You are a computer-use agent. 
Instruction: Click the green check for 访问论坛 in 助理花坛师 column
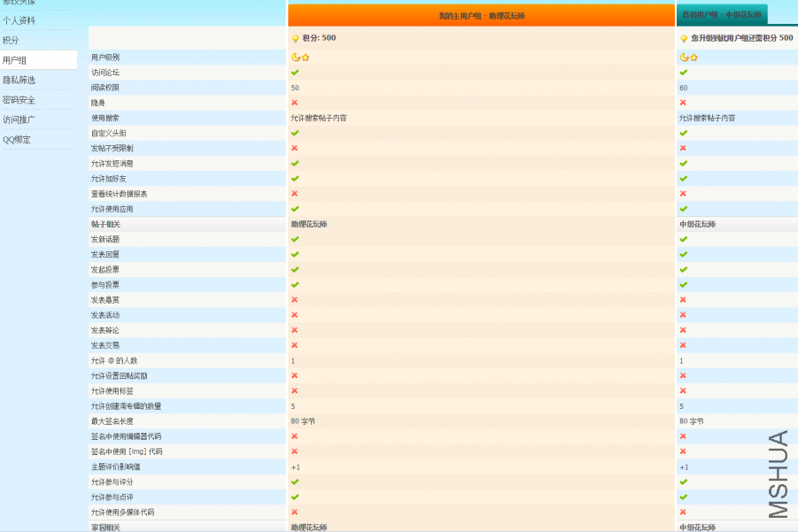pos(295,73)
